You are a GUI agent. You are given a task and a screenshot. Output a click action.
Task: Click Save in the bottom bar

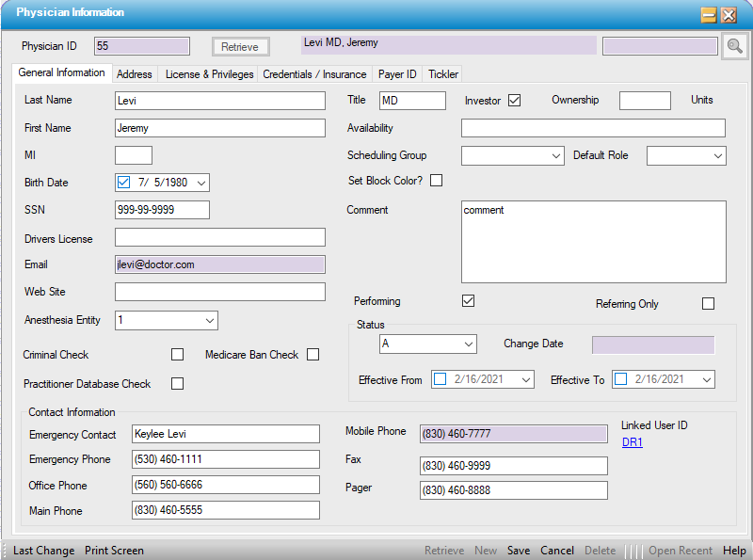coord(518,551)
